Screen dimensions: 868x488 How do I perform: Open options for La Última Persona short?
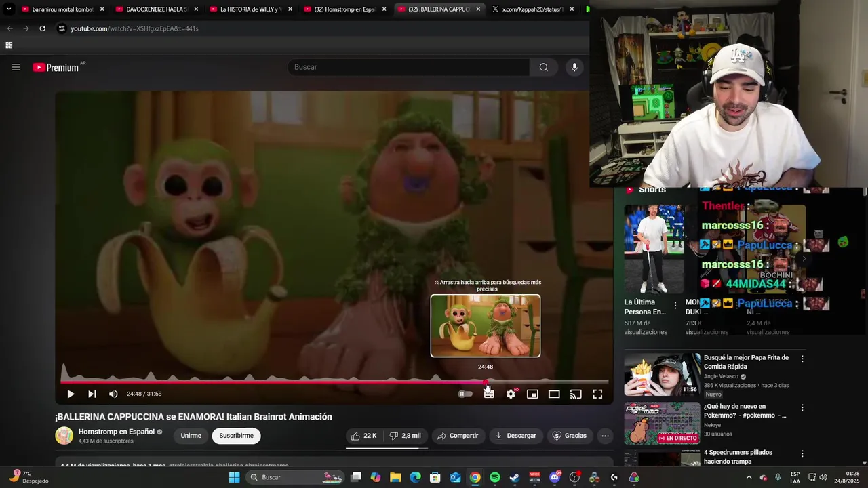tap(675, 306)
